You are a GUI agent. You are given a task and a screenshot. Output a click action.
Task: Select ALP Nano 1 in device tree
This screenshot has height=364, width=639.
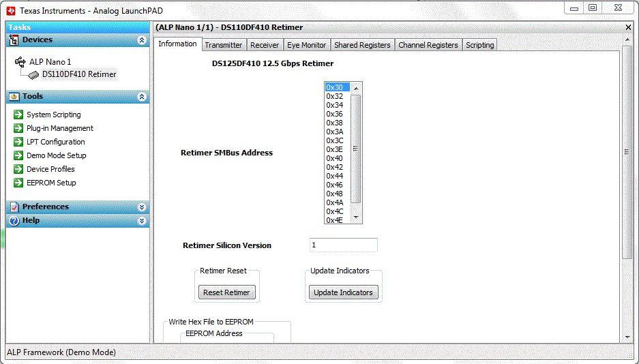point(50,62)
